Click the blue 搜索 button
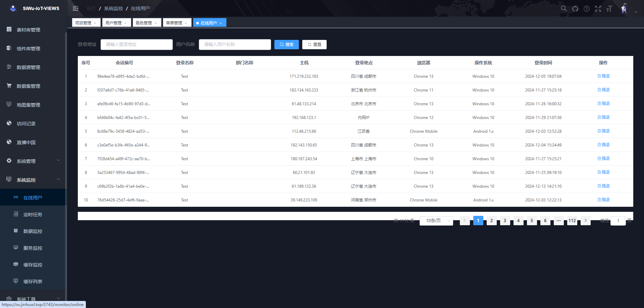 click(286, 45)
